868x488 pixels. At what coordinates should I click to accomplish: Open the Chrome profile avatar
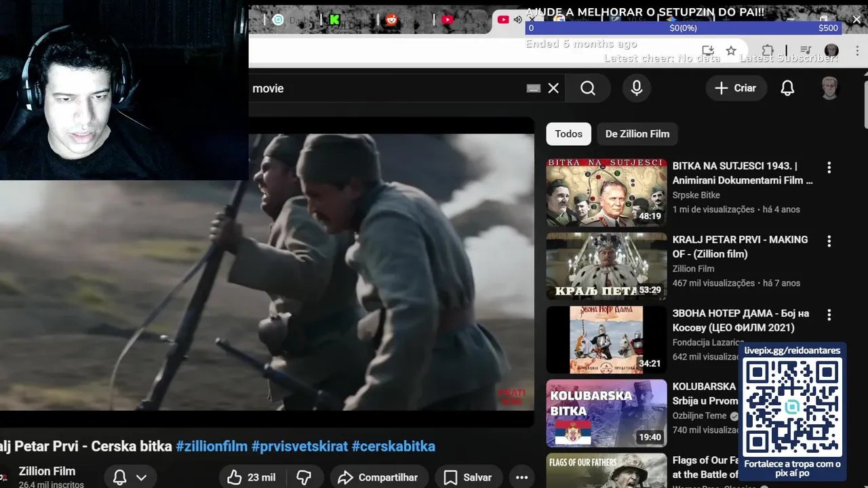831,51
